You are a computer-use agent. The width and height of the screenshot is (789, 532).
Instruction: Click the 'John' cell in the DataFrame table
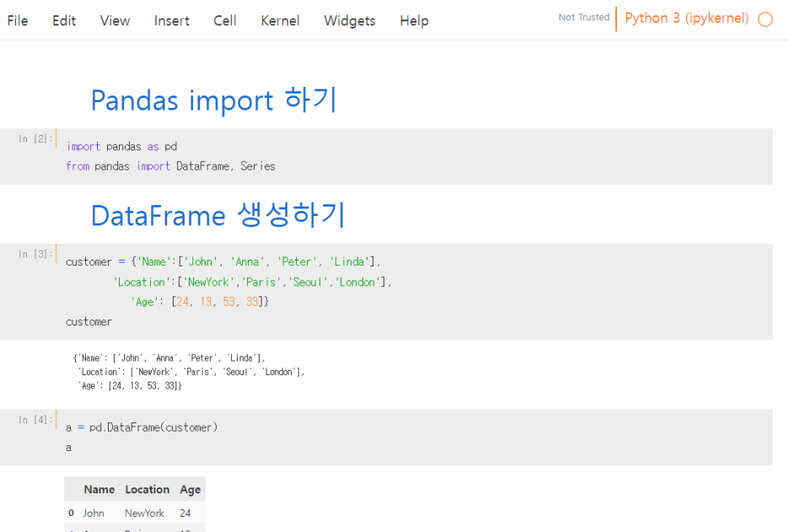94,513
